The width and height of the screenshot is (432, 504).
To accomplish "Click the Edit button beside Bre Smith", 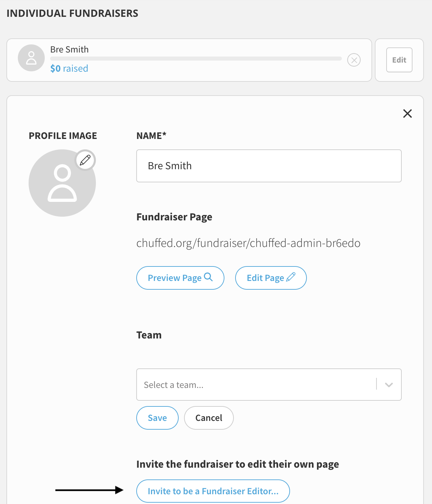I will tap(399, 60).
